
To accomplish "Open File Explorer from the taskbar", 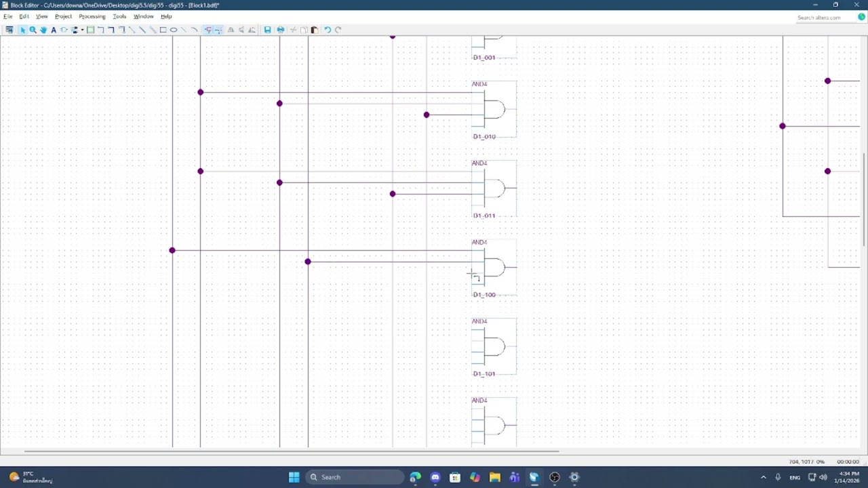I will point(494,477).
